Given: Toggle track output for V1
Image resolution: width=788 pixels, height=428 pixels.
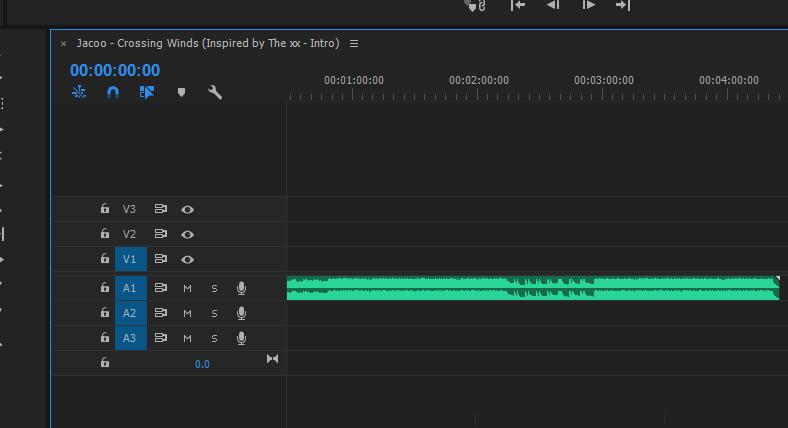Looking at the screenshot, I should click(x=187, y=259).
